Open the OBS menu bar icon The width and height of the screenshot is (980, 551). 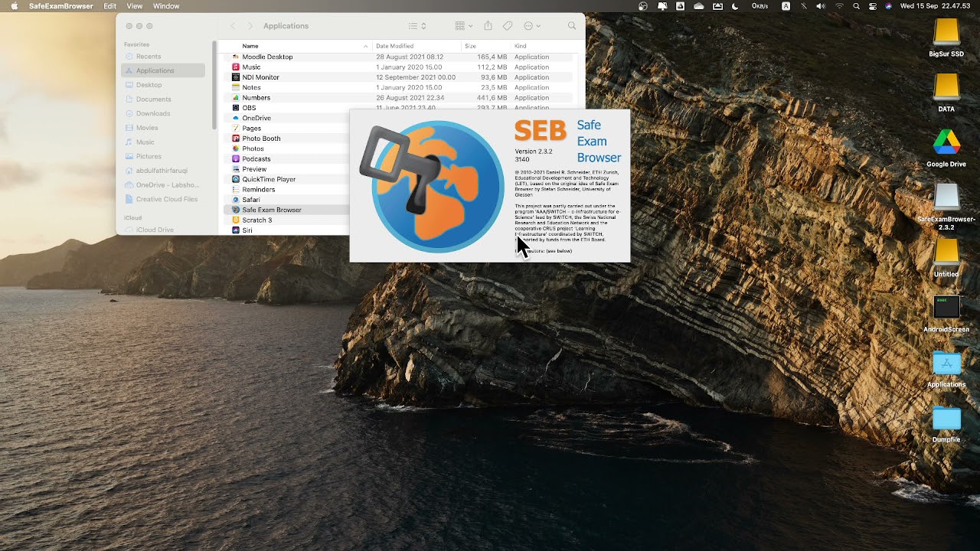click(643, 6)
